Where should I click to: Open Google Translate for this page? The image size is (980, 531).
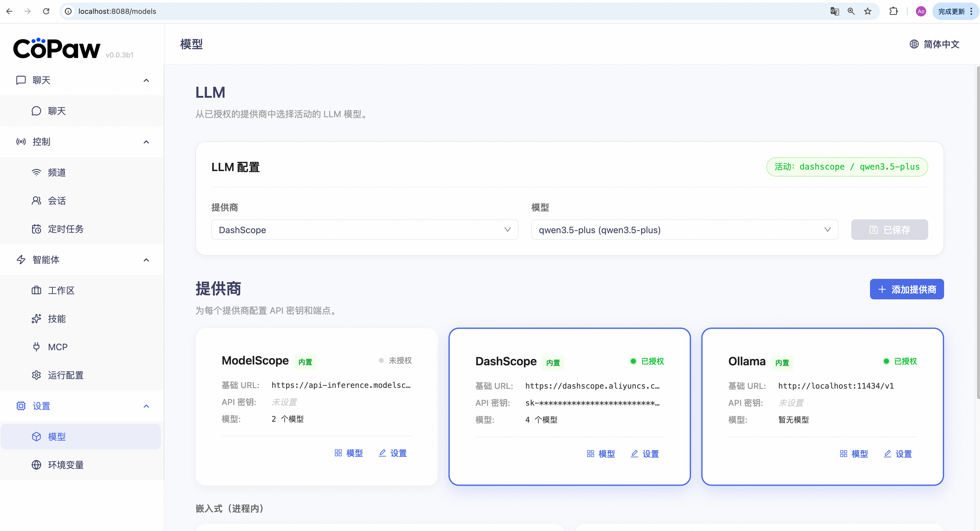[x=834, y=12]
